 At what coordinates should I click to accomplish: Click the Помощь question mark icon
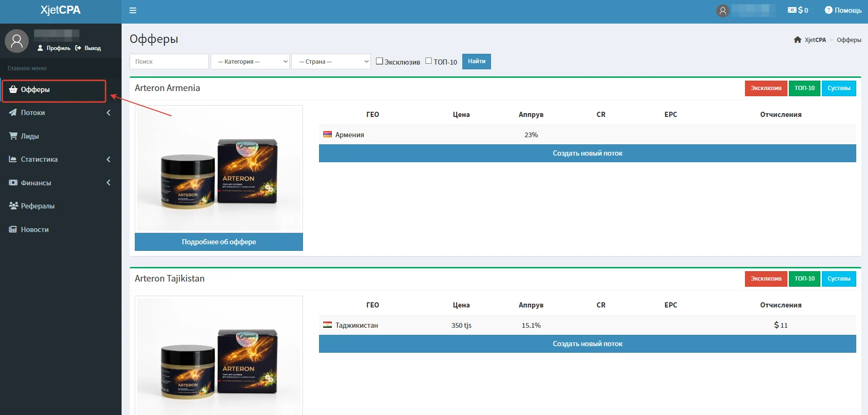click(828, 10)
